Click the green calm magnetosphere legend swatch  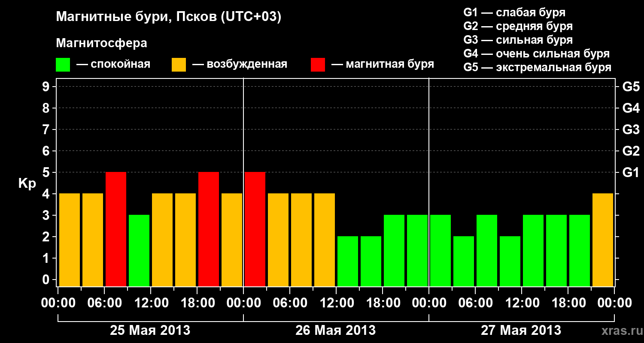63,65
